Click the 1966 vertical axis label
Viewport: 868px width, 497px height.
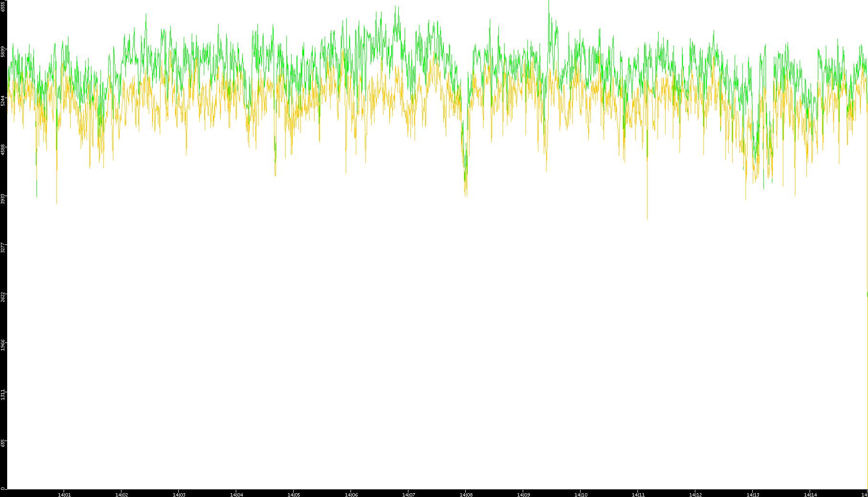click(3, 345)
